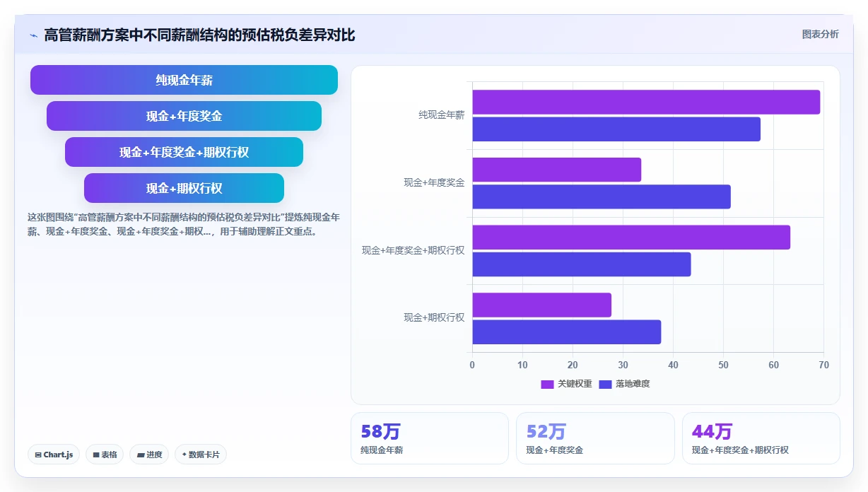Click the x-axis tick label 70

pos(823,365)
